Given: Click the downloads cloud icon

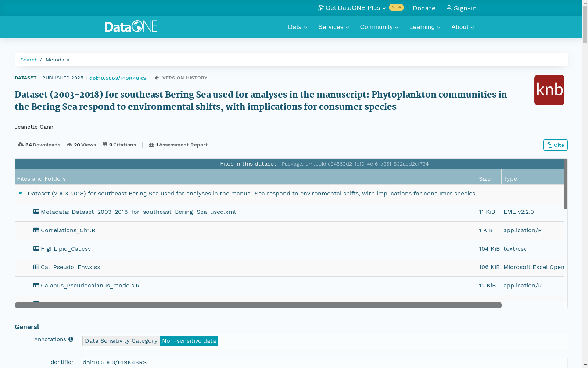Looking at the screenshot, I should (x=21, y=145).
